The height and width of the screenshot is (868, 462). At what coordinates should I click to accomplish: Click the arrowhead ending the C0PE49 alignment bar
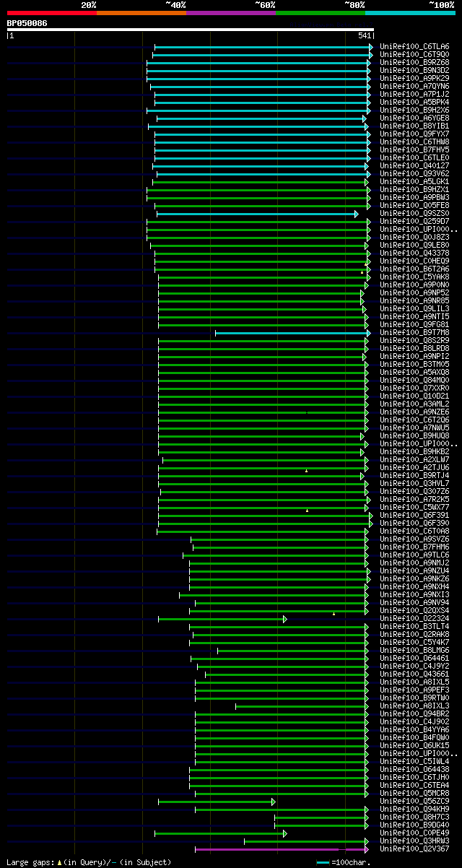click(285, 833)
